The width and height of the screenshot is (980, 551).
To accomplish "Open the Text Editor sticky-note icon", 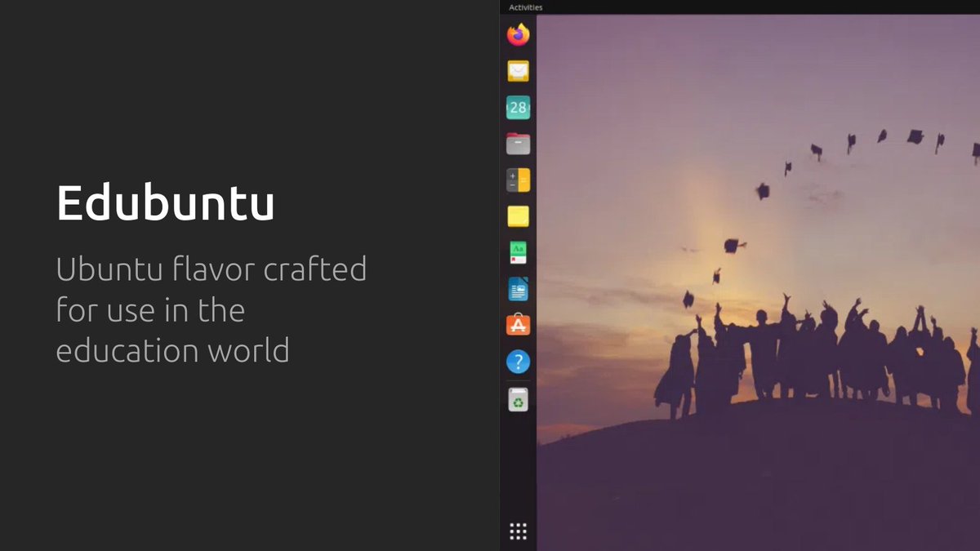I will coord(518,216).
